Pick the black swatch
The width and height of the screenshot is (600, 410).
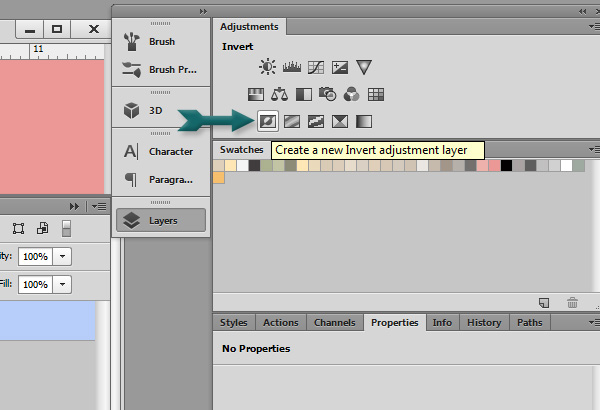coord(506,166)
